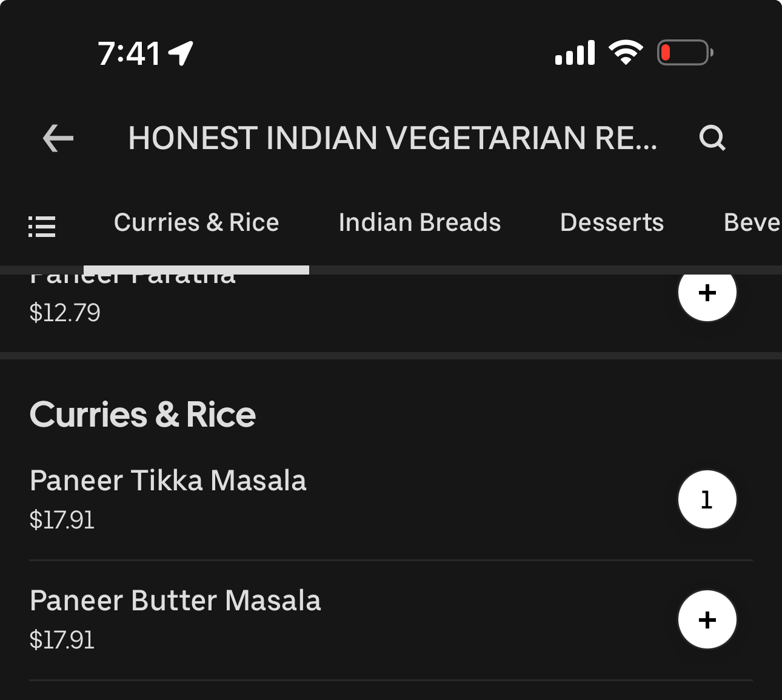782x700 pixels.
Task: Tap the Wi-Fi status icon
Action: point(626,53)
